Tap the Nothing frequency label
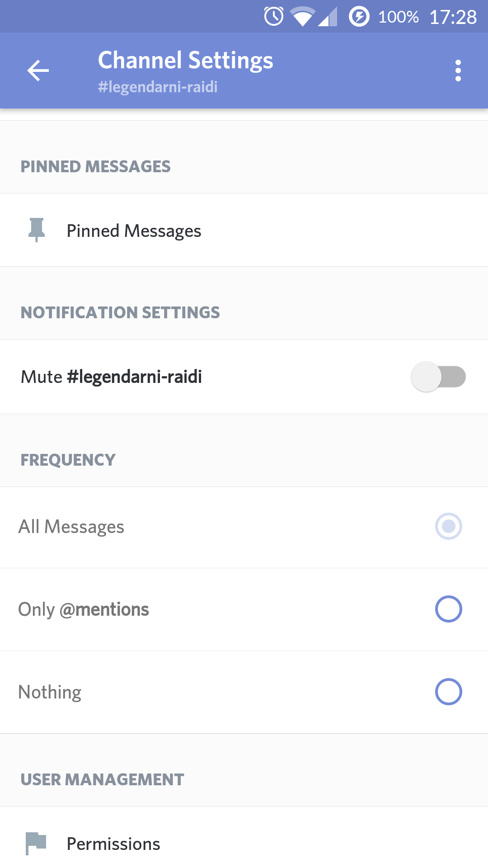 [x=50, y=692]
